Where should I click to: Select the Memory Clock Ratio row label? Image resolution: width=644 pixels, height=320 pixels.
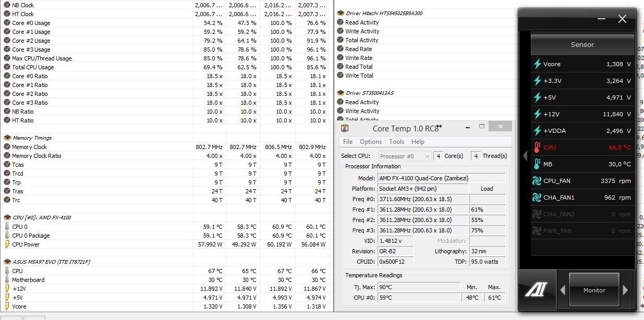(x=37, y=156)
